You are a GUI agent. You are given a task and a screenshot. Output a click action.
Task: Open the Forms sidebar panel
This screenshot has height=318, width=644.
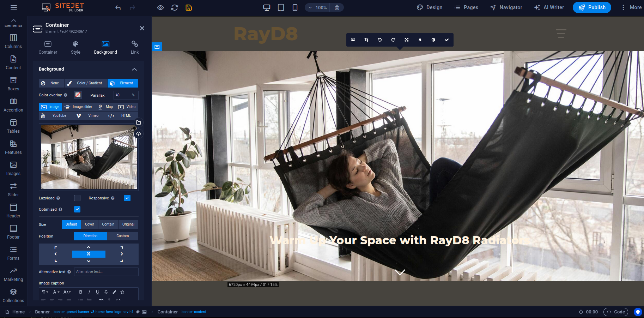(13, 253)
